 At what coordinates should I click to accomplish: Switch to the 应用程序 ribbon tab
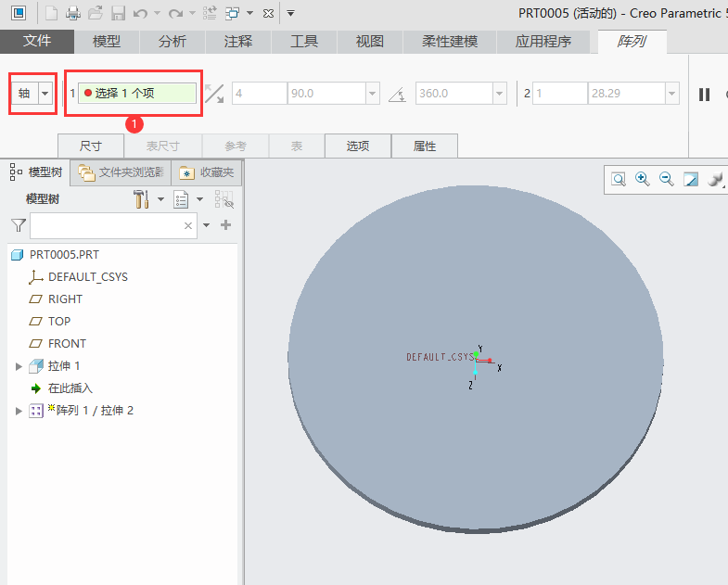(x=543, y=42)
